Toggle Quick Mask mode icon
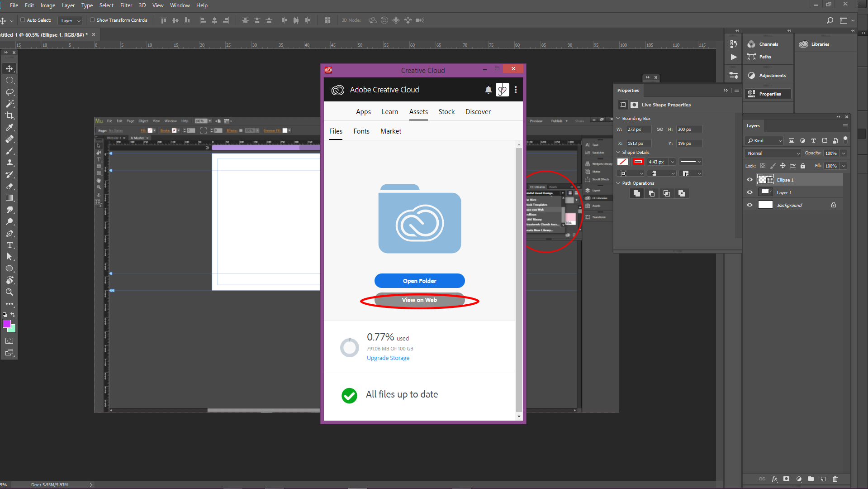868x489 pixels. coord(9,340)
